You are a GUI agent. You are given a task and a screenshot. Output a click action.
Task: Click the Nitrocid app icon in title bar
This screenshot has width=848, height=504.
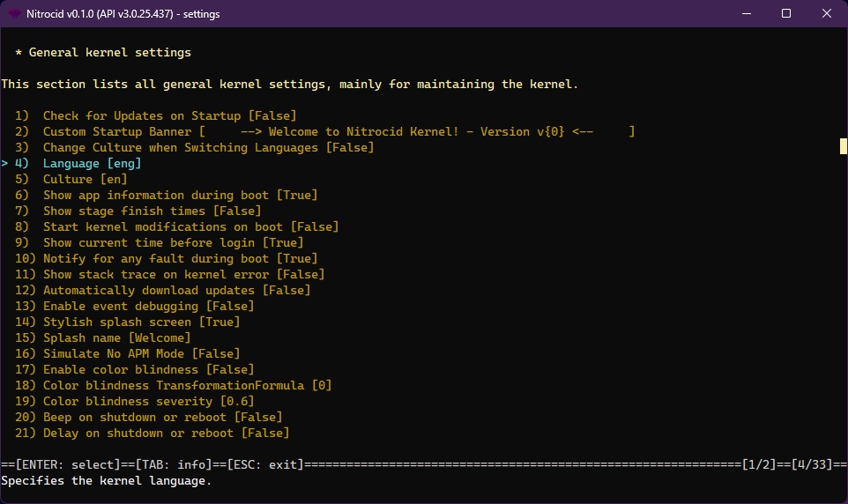(15, 14)
